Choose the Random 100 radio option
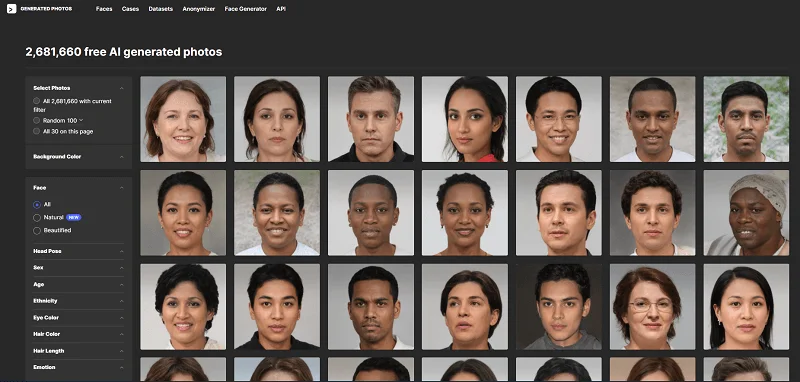This screenshot has width=800, height=382. tap(36, 120)
